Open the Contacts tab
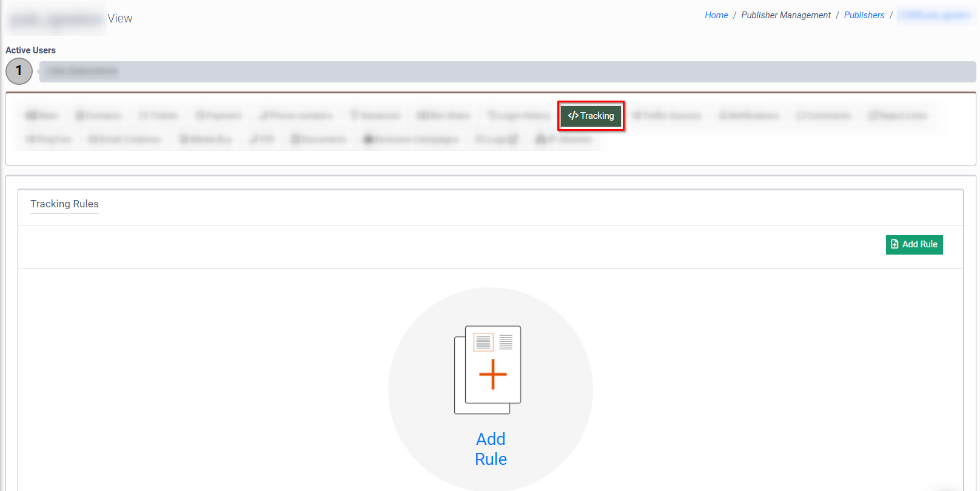 [x=98, y=116]
